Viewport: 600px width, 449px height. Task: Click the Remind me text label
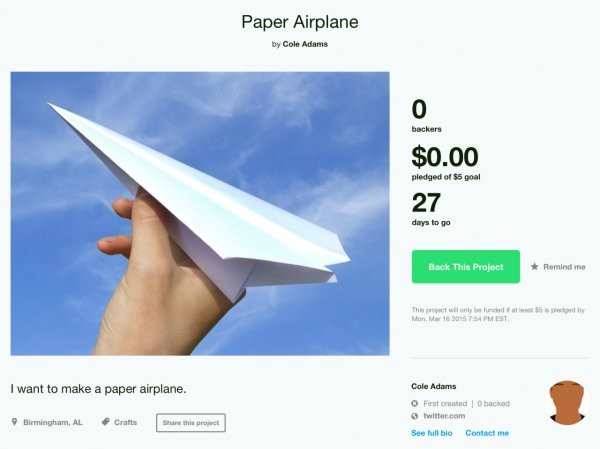564,267
